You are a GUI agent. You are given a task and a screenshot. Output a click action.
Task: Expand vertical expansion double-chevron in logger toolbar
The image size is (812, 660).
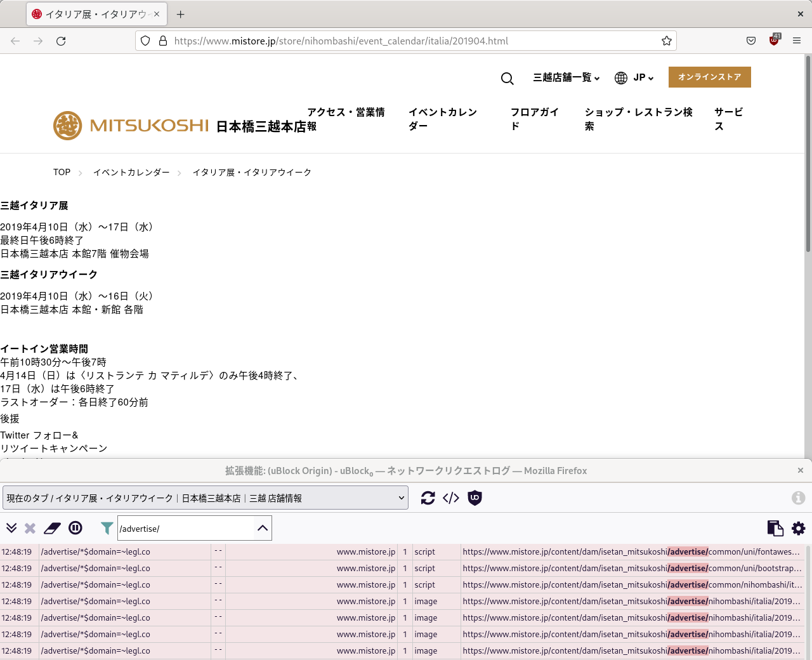(x=11, y=528)
